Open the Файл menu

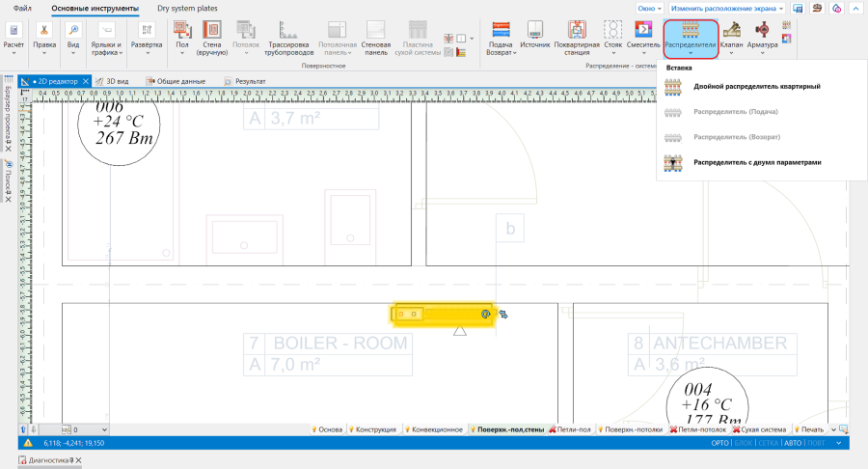(x=22, y=9)
